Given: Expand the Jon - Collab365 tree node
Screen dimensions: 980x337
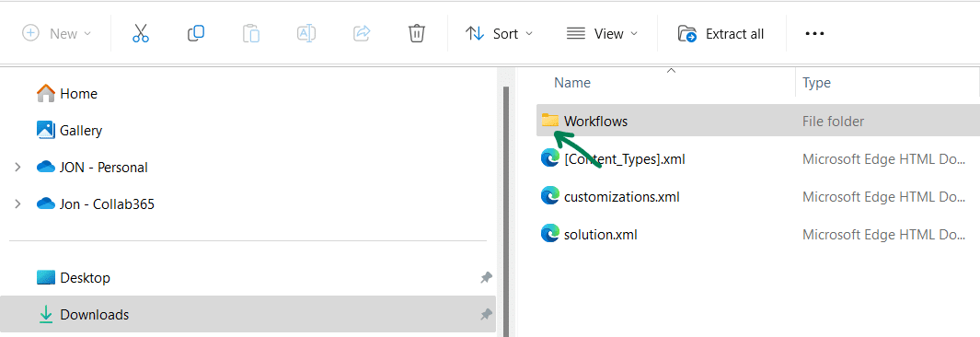Looking at the screenshot, I should click(17, 203).
